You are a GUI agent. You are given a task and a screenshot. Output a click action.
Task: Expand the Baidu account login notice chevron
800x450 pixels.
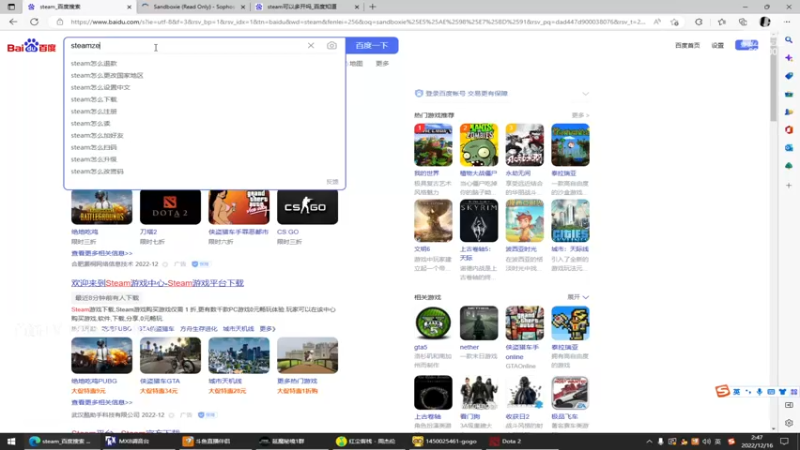click(585, 94)
